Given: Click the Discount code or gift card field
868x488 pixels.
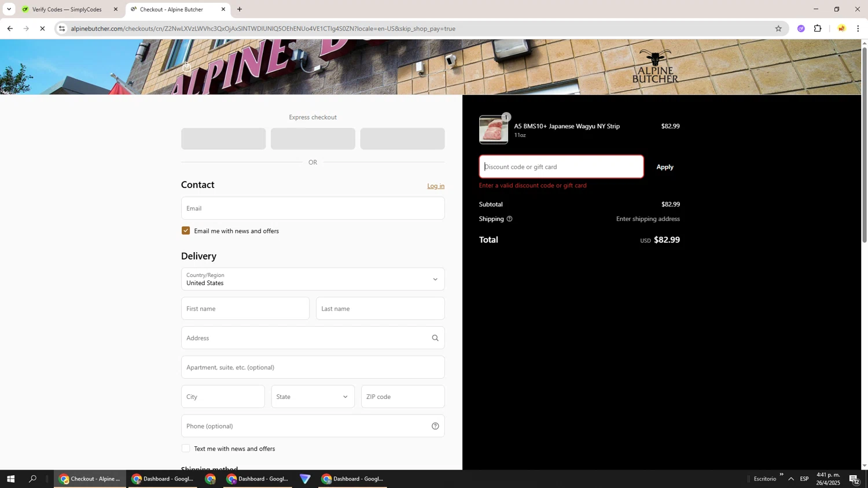Looking at the screenshot, I should click(x=561, y=167).
